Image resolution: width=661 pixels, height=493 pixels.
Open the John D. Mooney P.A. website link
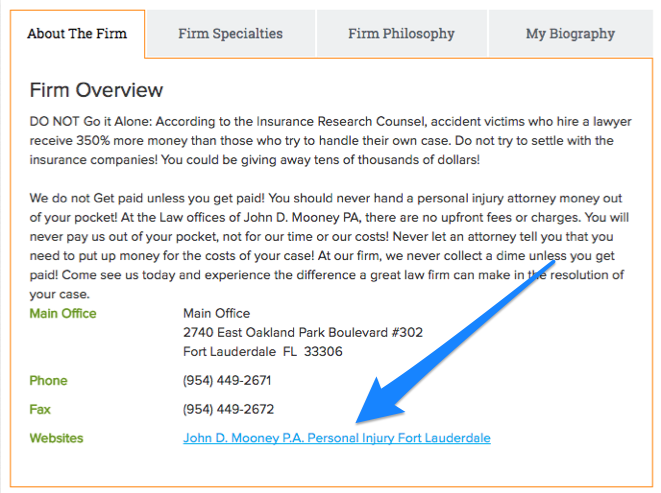(336, 438)
